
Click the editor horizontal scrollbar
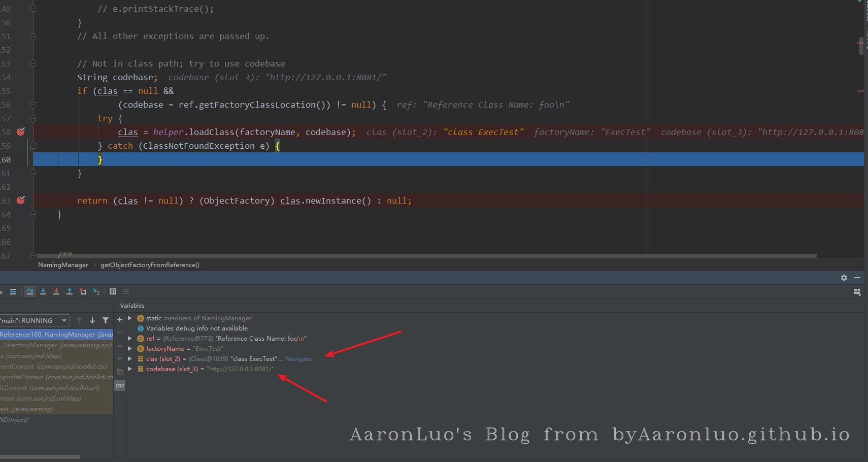(x=426, y=255)
